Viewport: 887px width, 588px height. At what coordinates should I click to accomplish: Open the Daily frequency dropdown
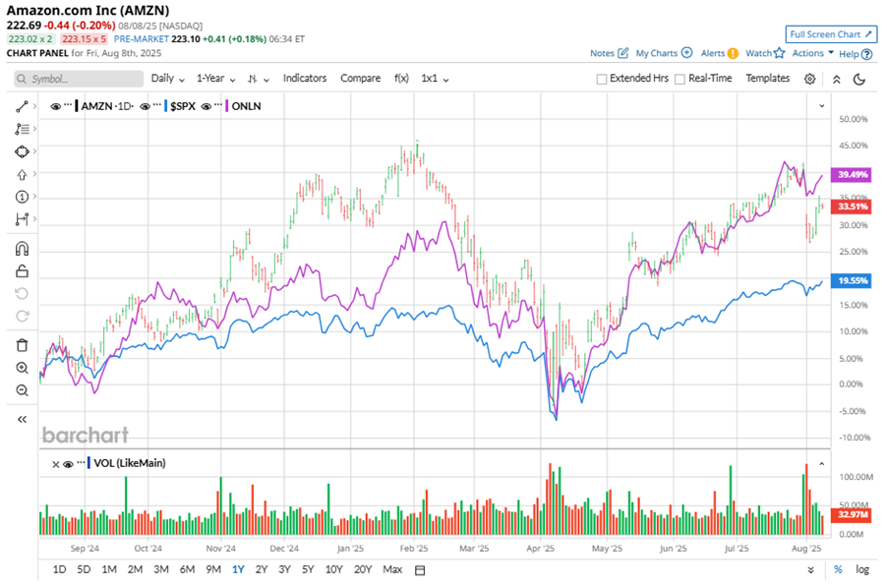(x=168, y=79)
